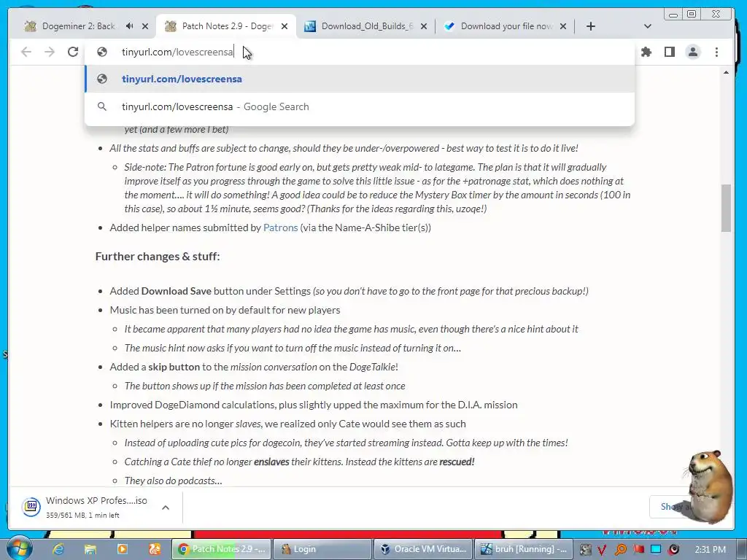The height and width of the screenshot is (560, 747).
Task: Click the globe icon in address bar
Action: point(102,52)
